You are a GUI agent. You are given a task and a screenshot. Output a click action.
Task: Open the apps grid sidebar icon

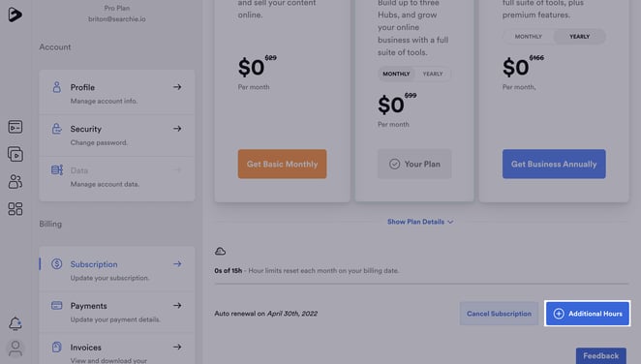[15, 209]
